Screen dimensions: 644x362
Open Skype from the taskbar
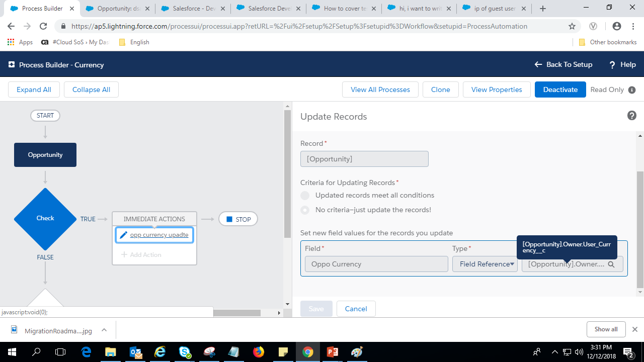(185, 352)
